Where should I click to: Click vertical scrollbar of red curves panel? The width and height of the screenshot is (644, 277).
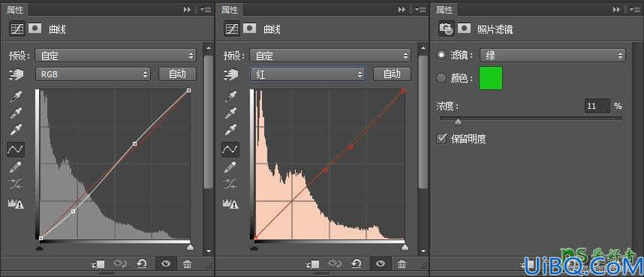[x=423, y=122]
